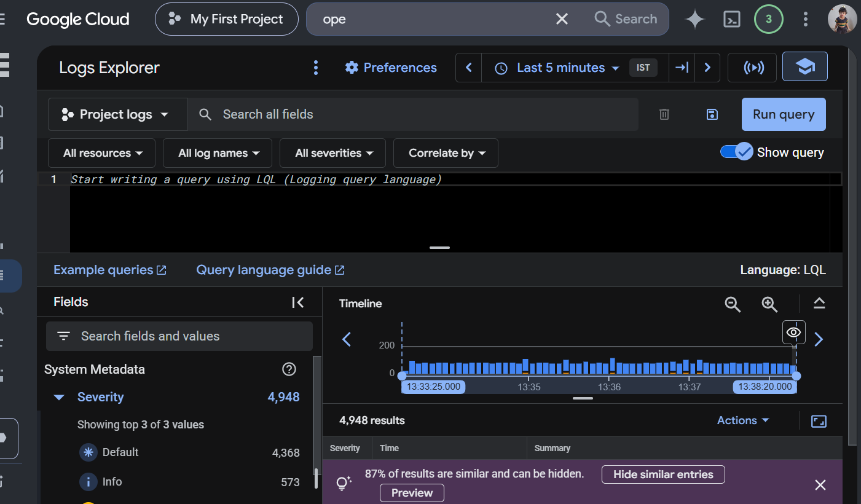Screen dimensions: 861x504
Task: Click the timeline start time 13:33:25.000 label
Action: click(x=433, y=387)
